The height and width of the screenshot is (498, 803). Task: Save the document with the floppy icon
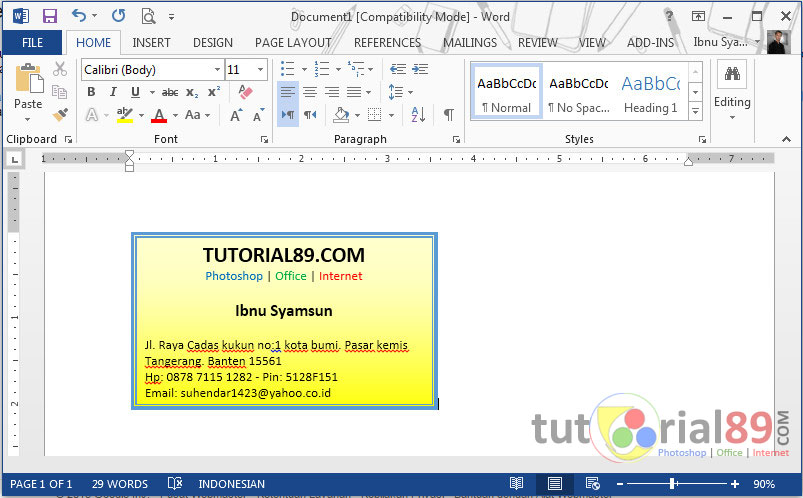(x=50, y=16)
